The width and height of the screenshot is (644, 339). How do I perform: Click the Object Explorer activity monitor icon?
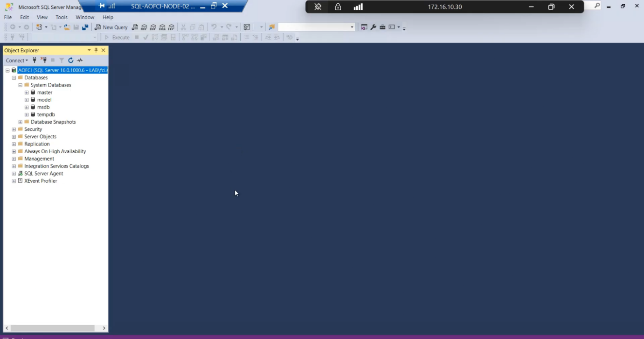(x=80, y=60)
